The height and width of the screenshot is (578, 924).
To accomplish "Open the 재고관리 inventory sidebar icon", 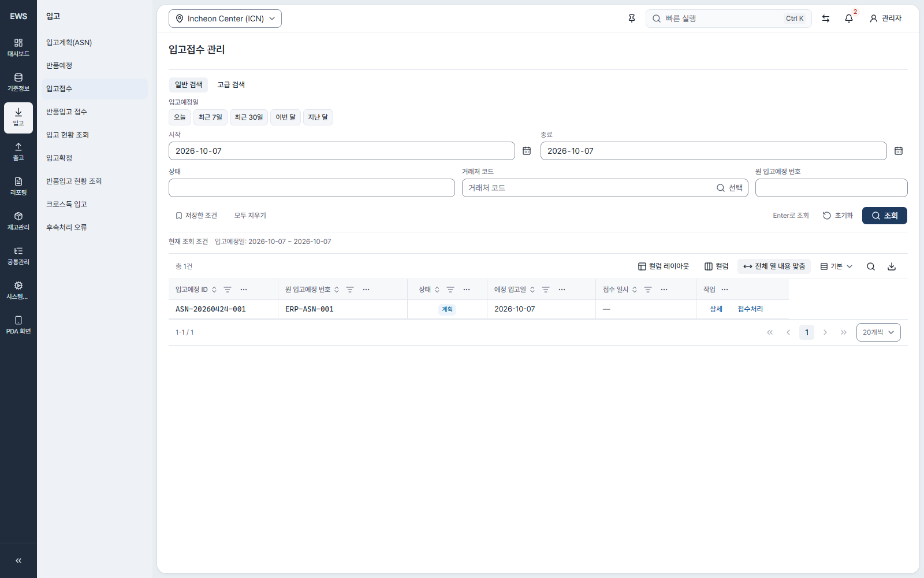I will [18, 221].
